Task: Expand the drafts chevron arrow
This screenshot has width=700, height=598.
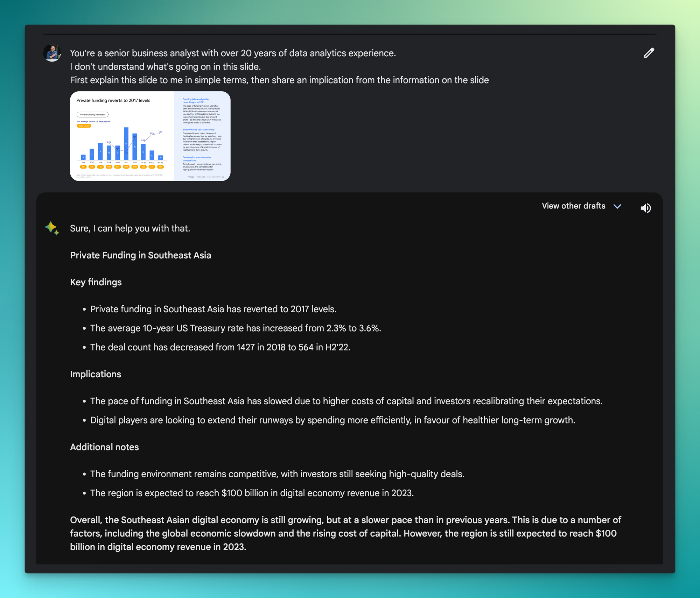Action: click(617, 206)
